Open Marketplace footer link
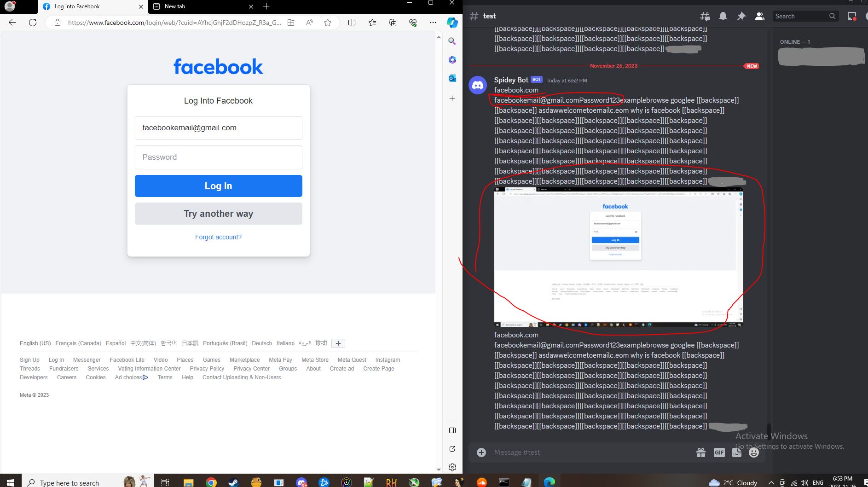The width and height of the screenshot is (868, 487). point(244,360)
